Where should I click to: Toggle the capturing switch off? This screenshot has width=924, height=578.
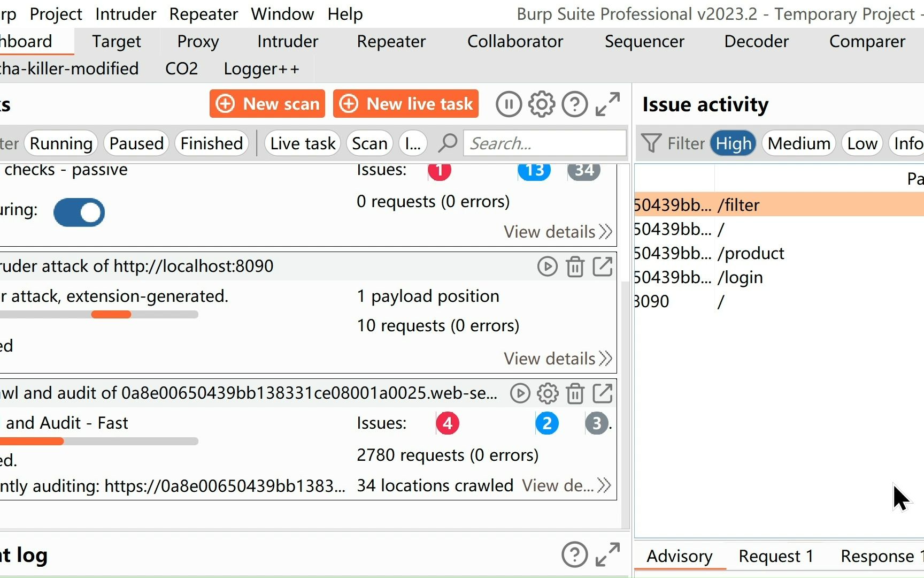(x=79, y=212)
